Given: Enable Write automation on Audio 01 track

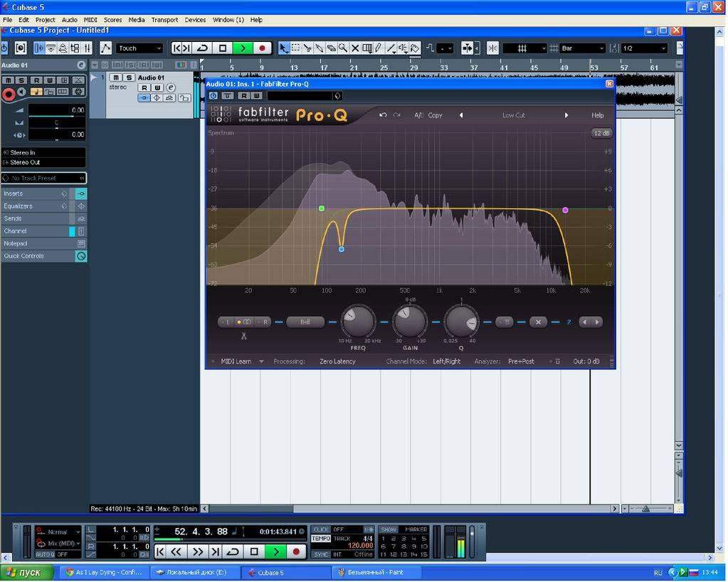Looking at the screenshot, I should pyautogui.click(x=157, y=88).
